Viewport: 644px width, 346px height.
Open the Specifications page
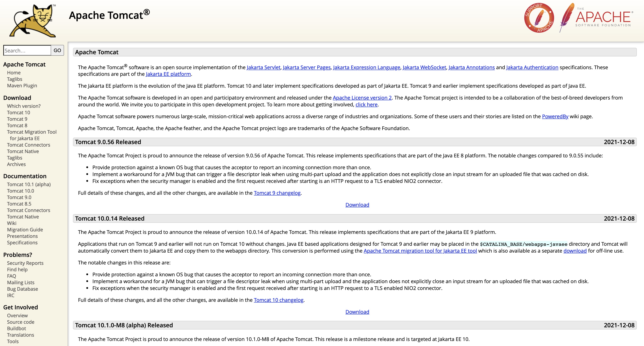click(x=22, y=243)
